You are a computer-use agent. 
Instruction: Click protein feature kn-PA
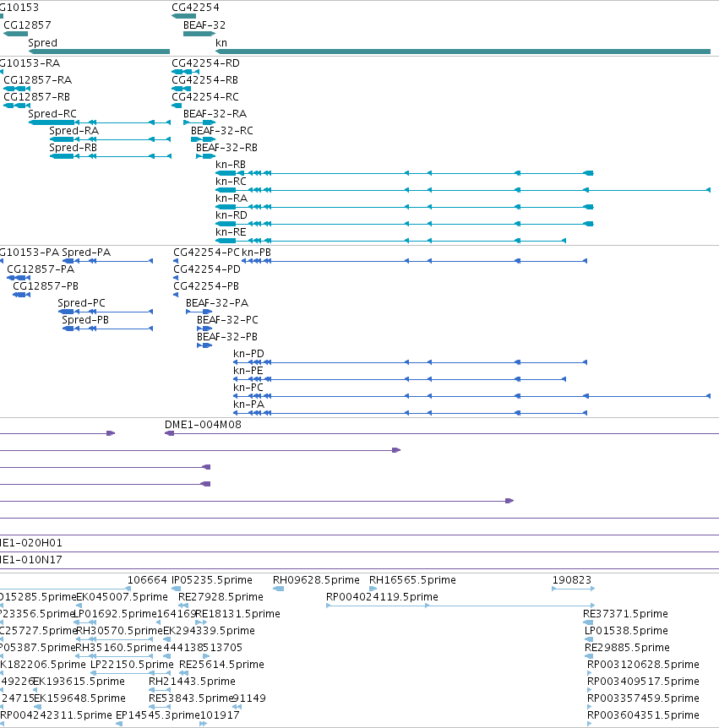410,413
